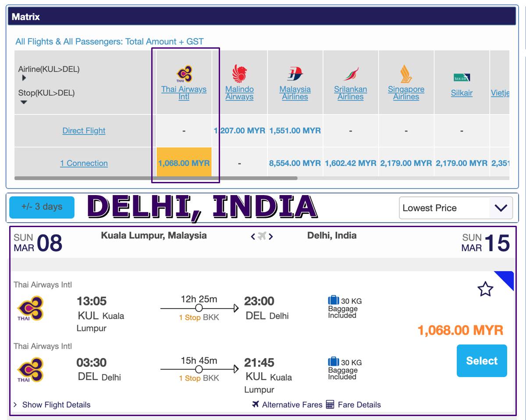Image resolution: width=526 pixels, height=420 pixels.
Task: Click next-day arrow right of plane icon
Action: point(271,237)
